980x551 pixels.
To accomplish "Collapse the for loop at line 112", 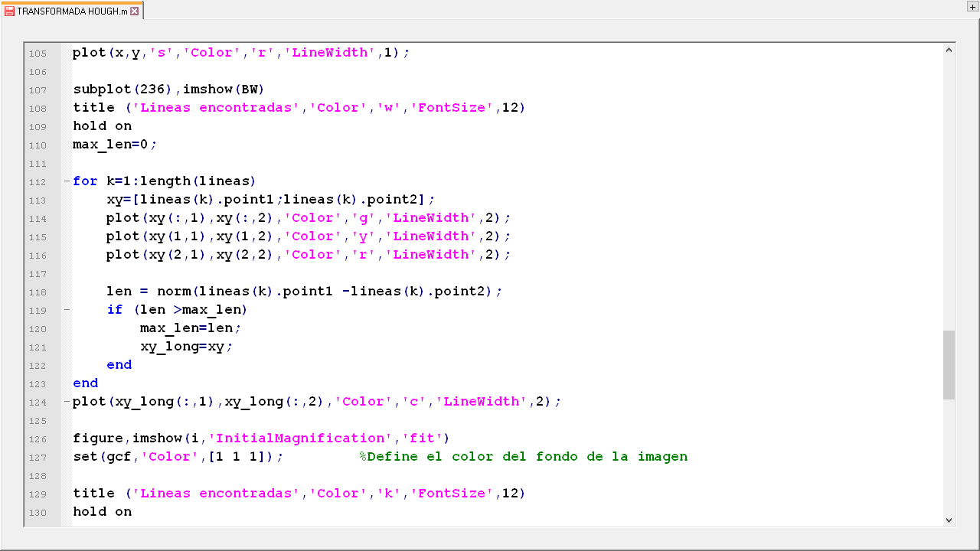I will point(67,181).
